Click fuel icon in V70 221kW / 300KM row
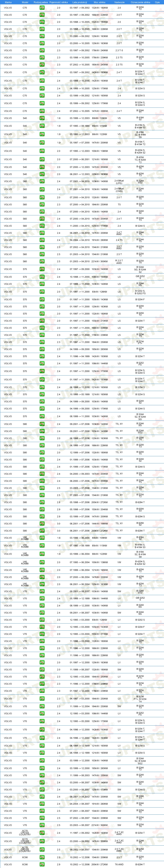Viewport: 164px width, 868px height. pyautogui.click(x=42, y=825)
